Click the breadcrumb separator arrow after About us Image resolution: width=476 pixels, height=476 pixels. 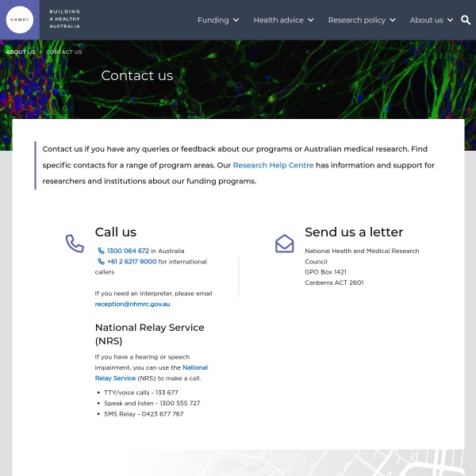pyautogui.click(x=40, y=52)
